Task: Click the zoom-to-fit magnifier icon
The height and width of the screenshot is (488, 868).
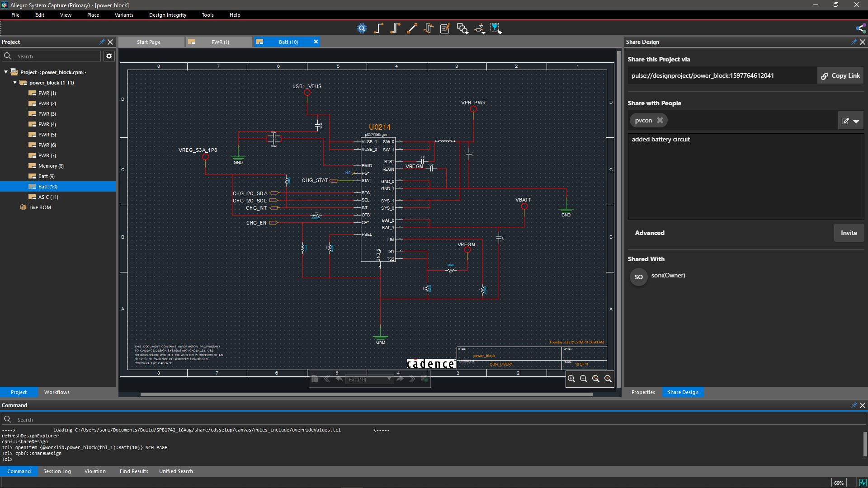Action: 595,379
